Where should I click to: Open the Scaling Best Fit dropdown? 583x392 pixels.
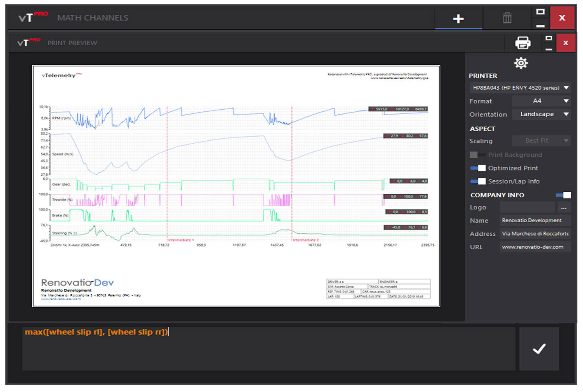pyautogui.click(x=541, y=141)
